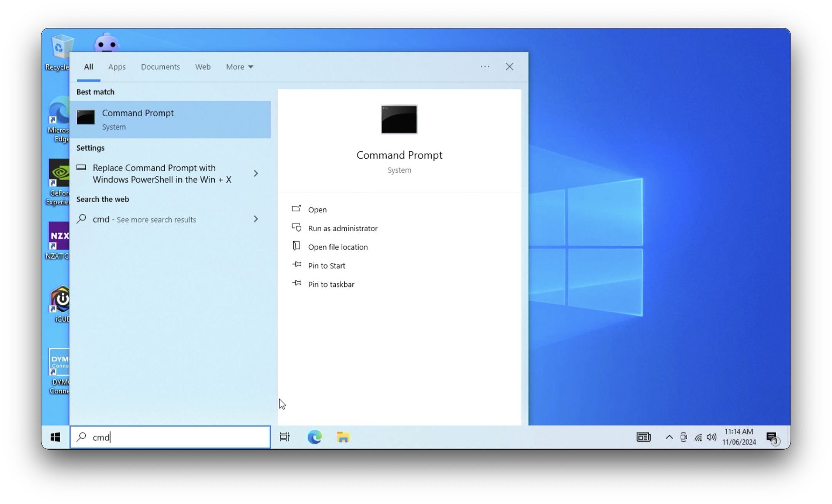Select the Web search tab
This screenshot has height=504, width=832.
203,67
